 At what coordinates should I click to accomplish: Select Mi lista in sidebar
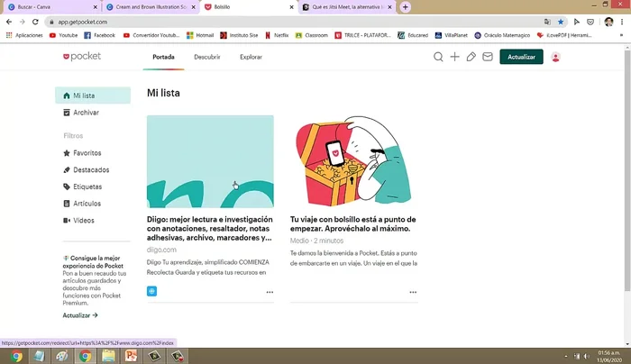pos(93,96)
